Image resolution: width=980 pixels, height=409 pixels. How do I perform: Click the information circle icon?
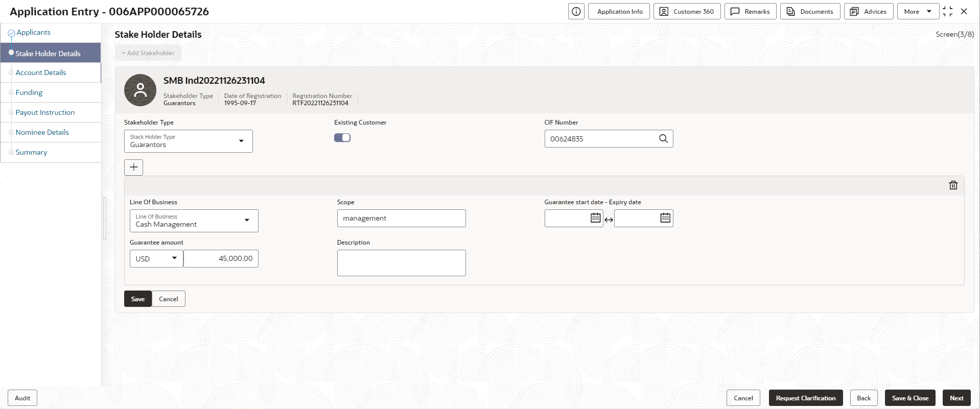576,11
